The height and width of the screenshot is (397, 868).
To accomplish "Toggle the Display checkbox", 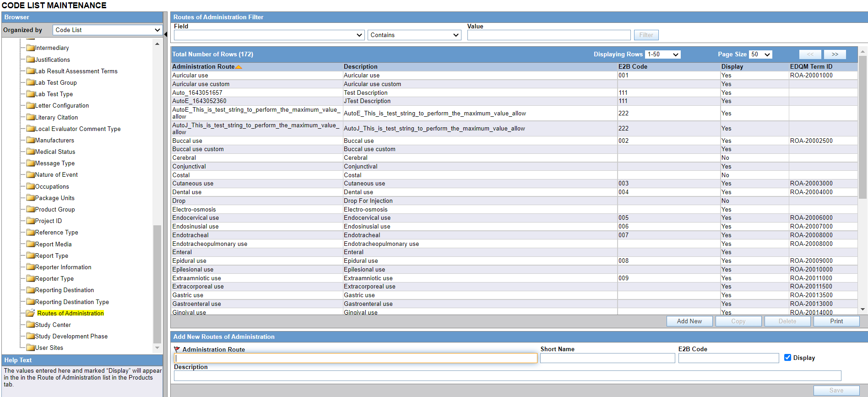I will coord(787,358).
